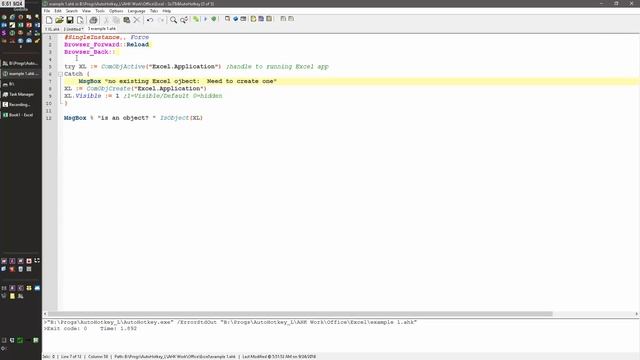Undo the last edit with the toolbar arrow
Image resolution: width=640 pixels, height=360 pixels.
pos(150,20)
